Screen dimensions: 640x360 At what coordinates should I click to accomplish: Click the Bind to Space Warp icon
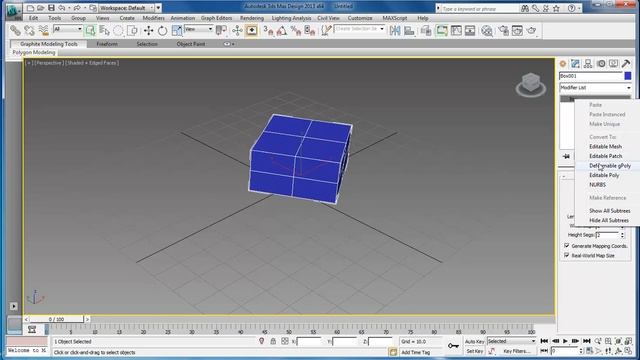[x=43, y=30]
